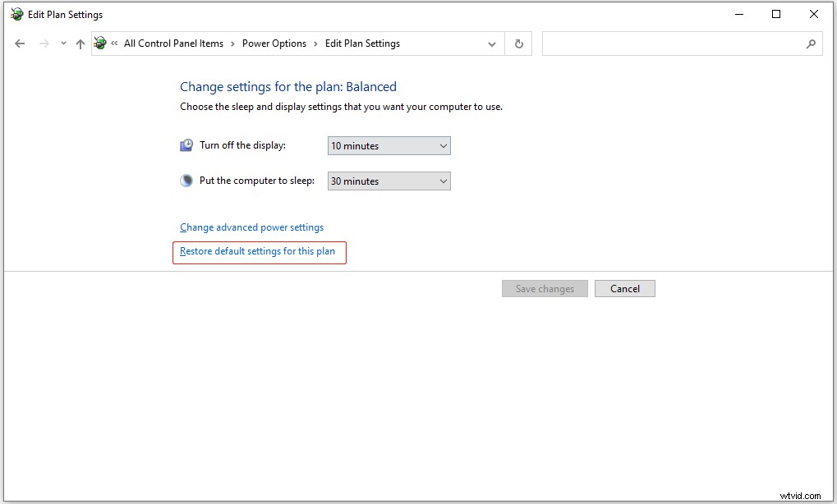Screen dimensions: 837x504
Task: Refresh the current Control Panel page
Action: (x=518, y=44)
